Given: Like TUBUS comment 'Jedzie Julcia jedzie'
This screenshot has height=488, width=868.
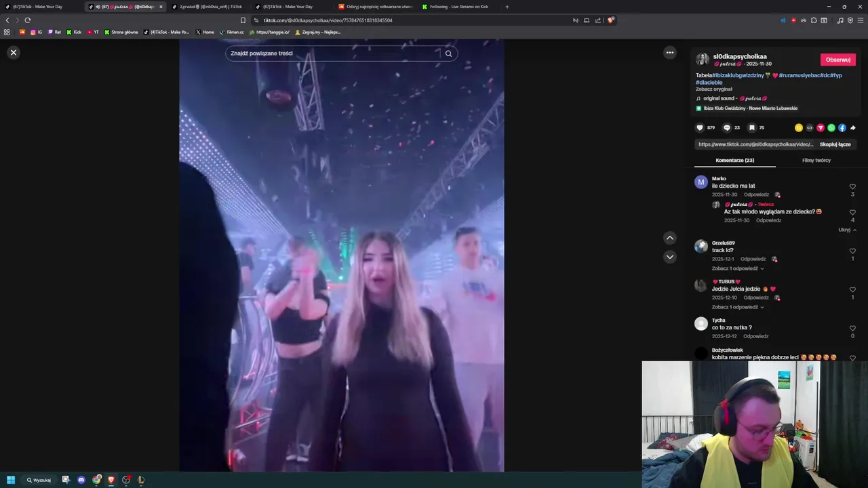Looking at the screenshot, I should (x=852, y=289).
